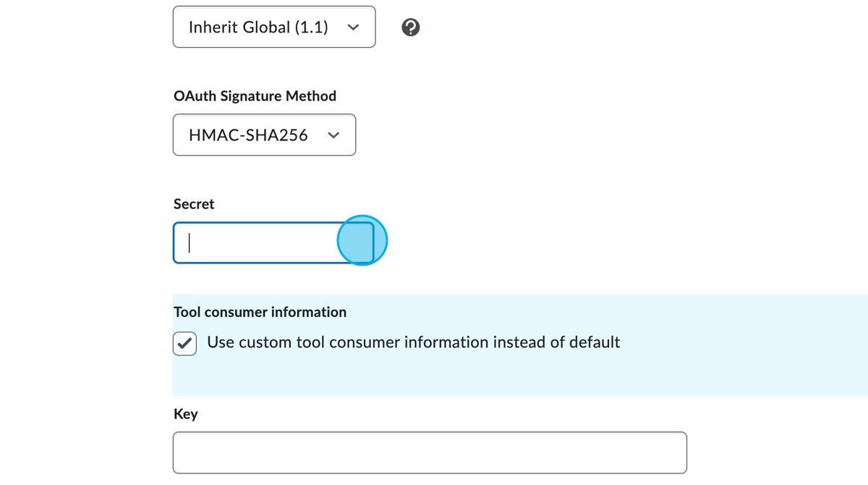This screenshot has width=868, height=485.
Task: Click inside the Key input field
Action: (x=429, y=451)
